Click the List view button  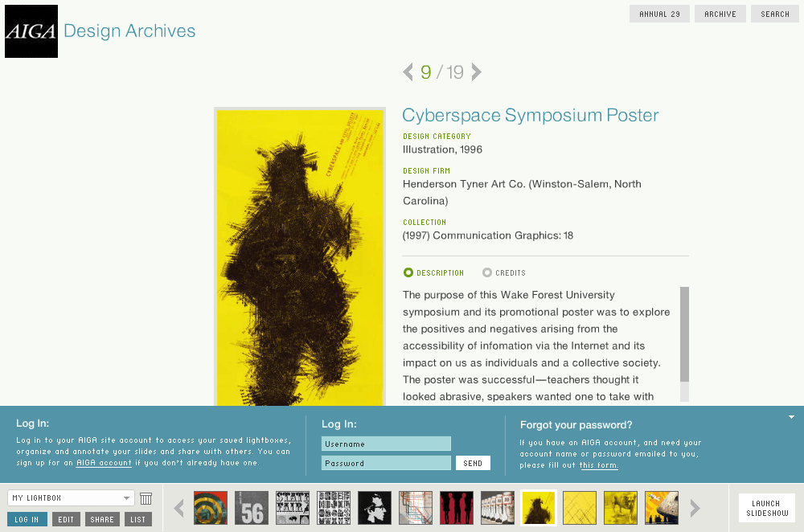138,519
